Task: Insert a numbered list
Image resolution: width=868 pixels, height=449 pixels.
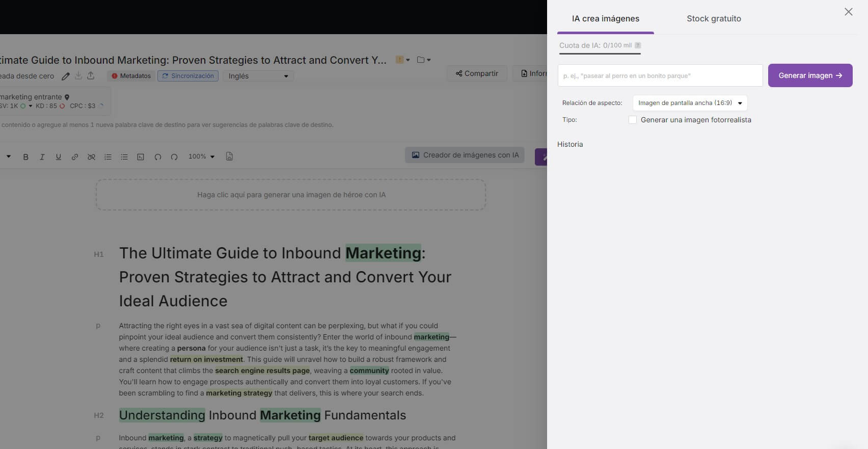Action: click(108, 157)
